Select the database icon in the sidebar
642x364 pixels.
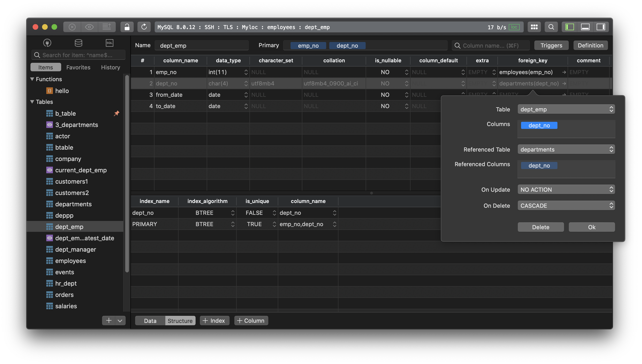[78, 43]
